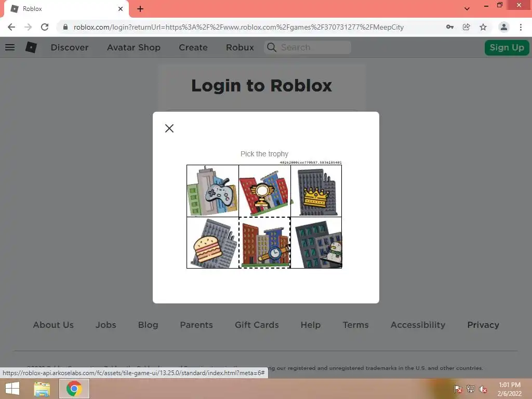Screen dimensions: 532x399
Task: Open the Action Center flag icon
Action: [x=458, y=389]
